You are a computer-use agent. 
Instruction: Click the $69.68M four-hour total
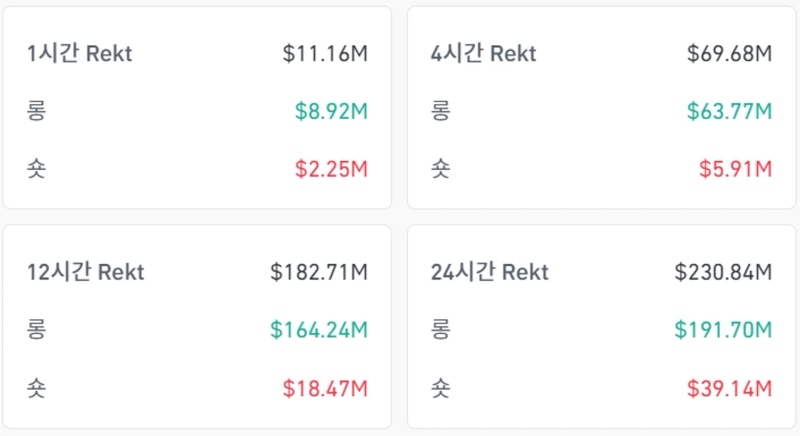(x=729, y=53)
